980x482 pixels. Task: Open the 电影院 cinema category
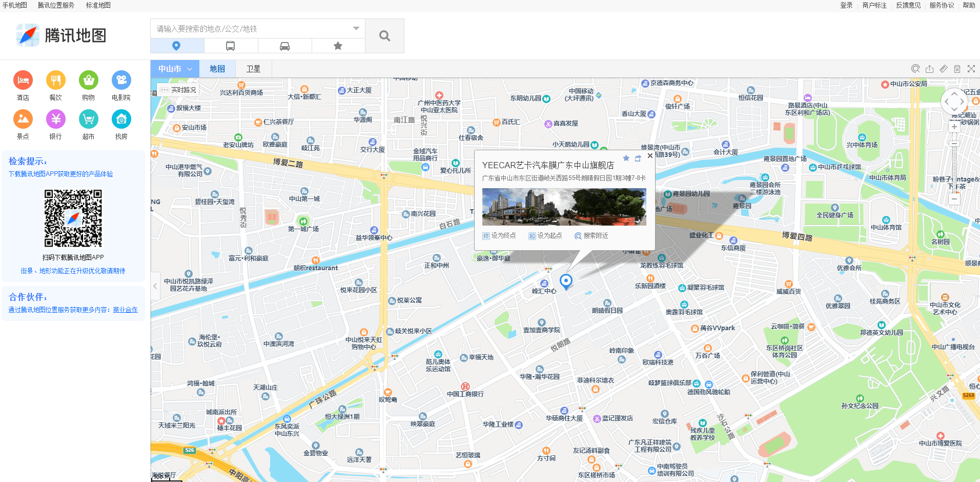click(121, 80)
